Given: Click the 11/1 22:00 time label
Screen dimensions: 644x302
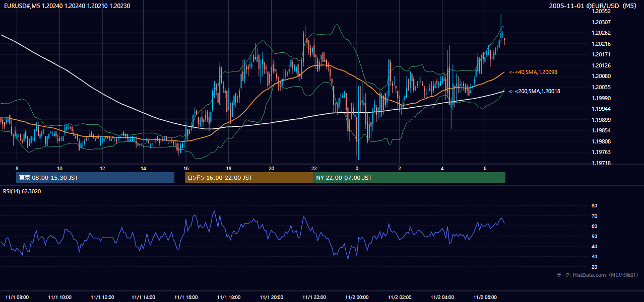Looking at the screenshot, I should pyautogui.click(x=314, y=297).
